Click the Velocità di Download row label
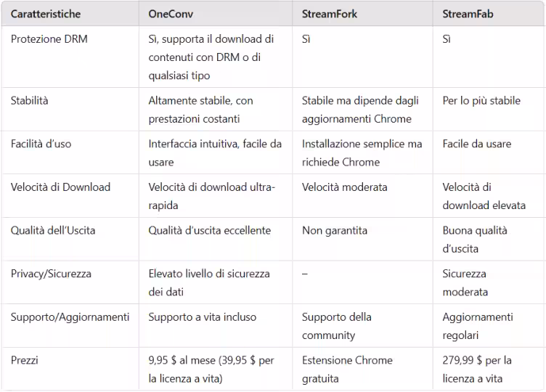 (x=60, y=187)
